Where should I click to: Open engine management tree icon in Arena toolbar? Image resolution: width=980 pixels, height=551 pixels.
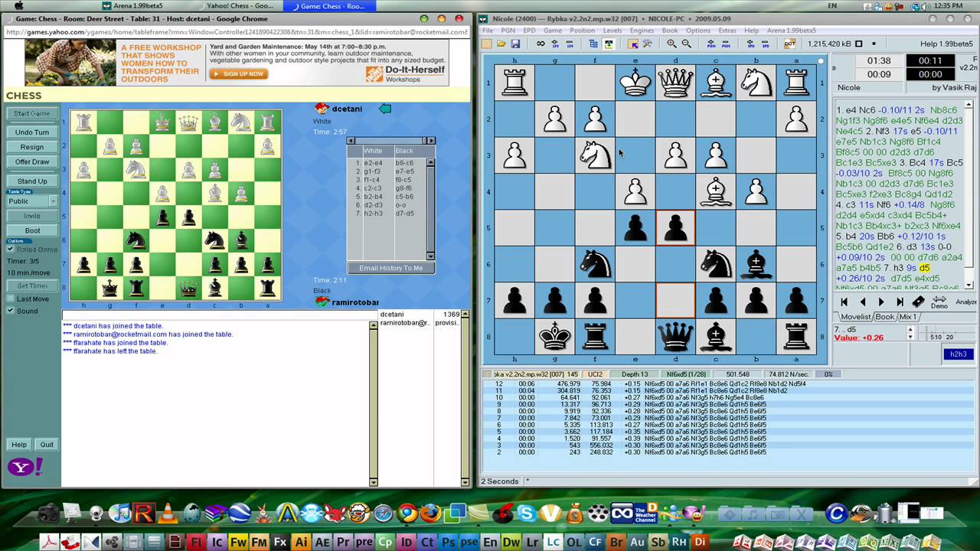[x=593, y=44]
